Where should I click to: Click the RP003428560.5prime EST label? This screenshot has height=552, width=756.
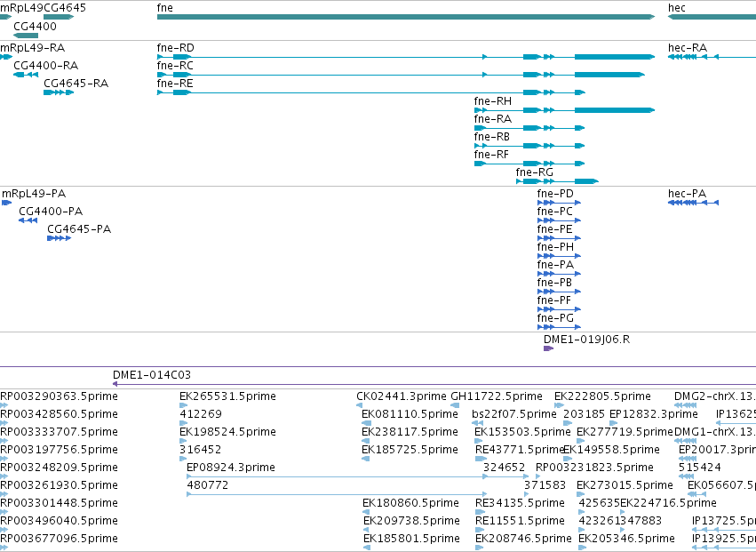(59, 414)
